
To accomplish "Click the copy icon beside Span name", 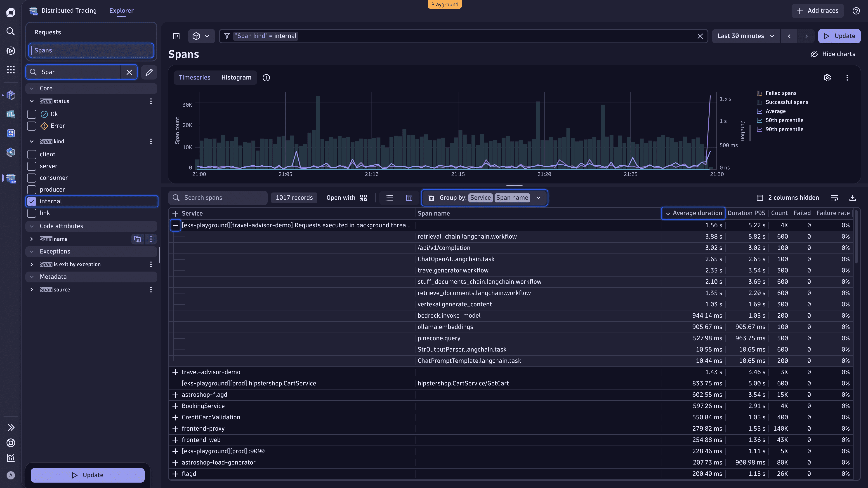I will (137, 239).
